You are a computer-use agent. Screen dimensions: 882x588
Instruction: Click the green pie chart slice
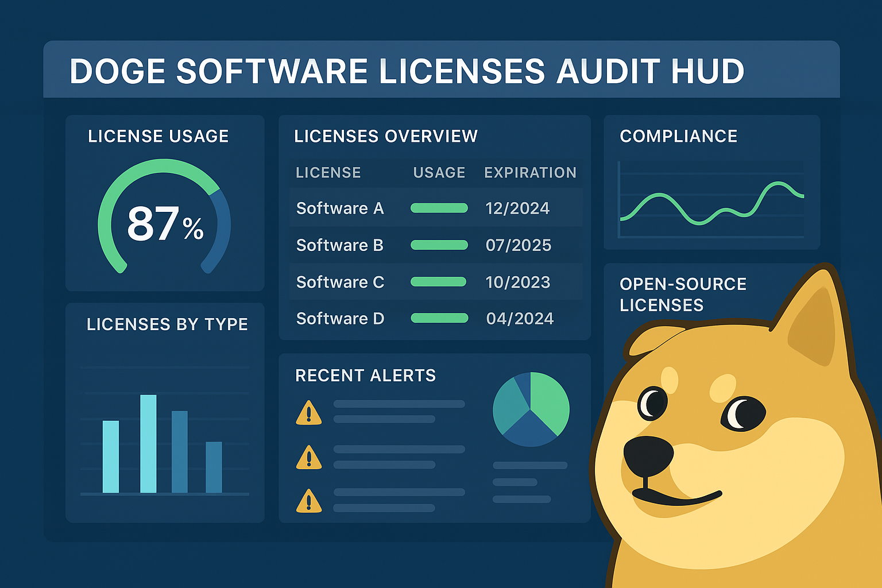(x=549, y=401)
